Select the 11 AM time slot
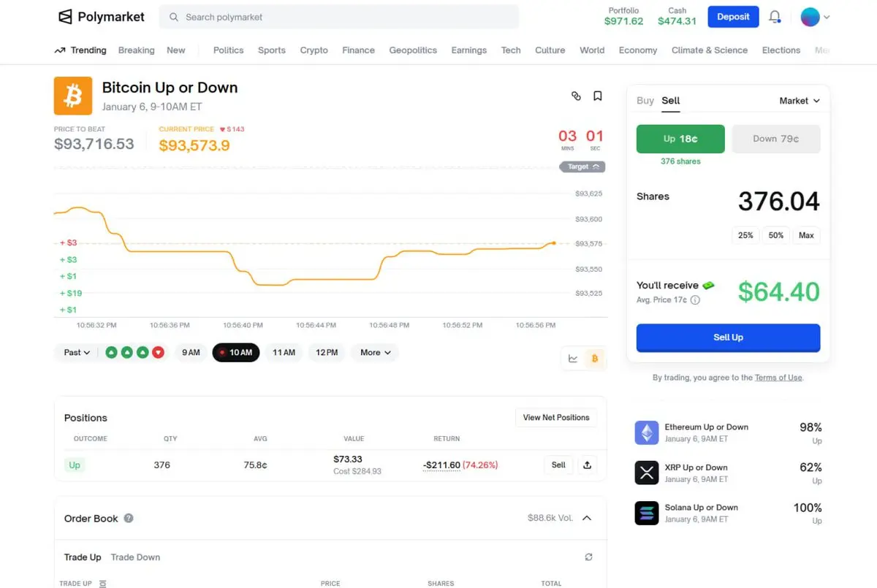This screenshot has width=877, height=588. (284, 353)
